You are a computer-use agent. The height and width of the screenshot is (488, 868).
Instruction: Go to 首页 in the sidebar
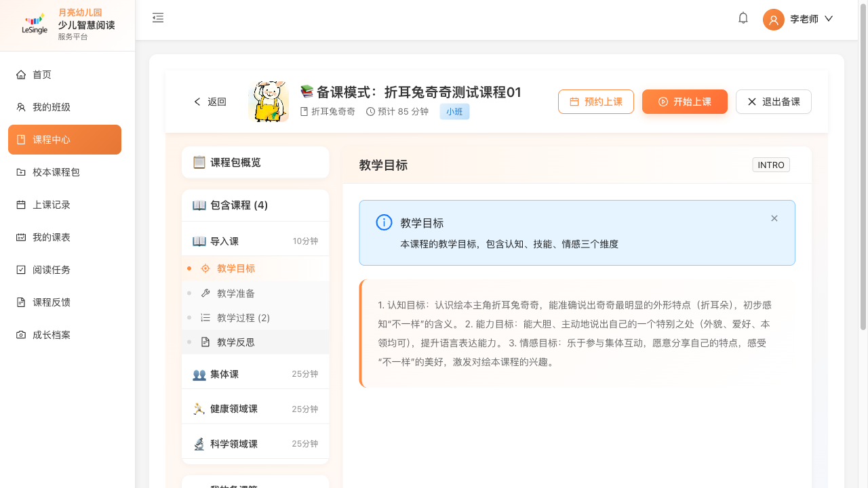coord(64,75)
